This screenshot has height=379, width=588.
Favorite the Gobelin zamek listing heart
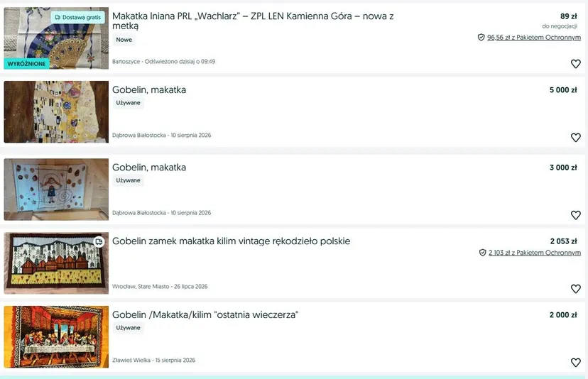click(576, 289)
